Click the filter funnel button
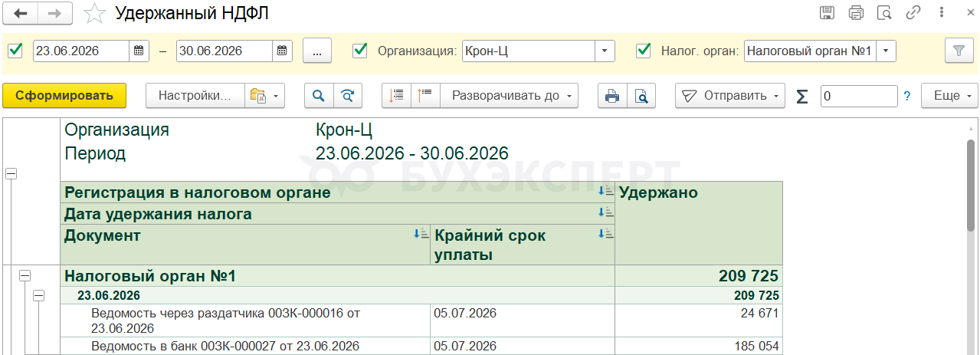980x355 pixels. [958, 51]
